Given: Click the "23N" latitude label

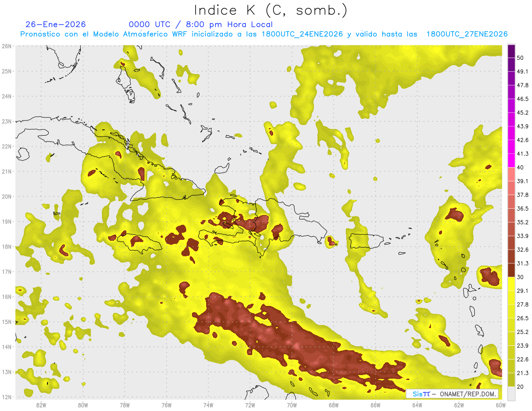Looking at the screenshot, I should [x=7, y=121].
